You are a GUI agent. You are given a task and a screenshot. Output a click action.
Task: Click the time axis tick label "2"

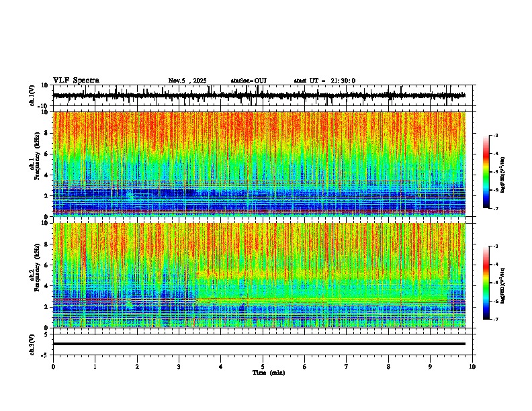point(137,367)
